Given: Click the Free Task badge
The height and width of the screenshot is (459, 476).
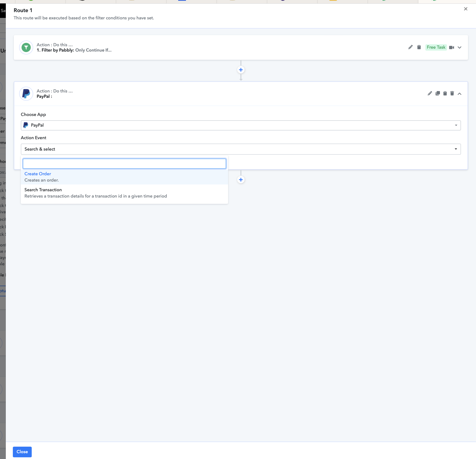Looking at the screenshot, I should 436,47.
